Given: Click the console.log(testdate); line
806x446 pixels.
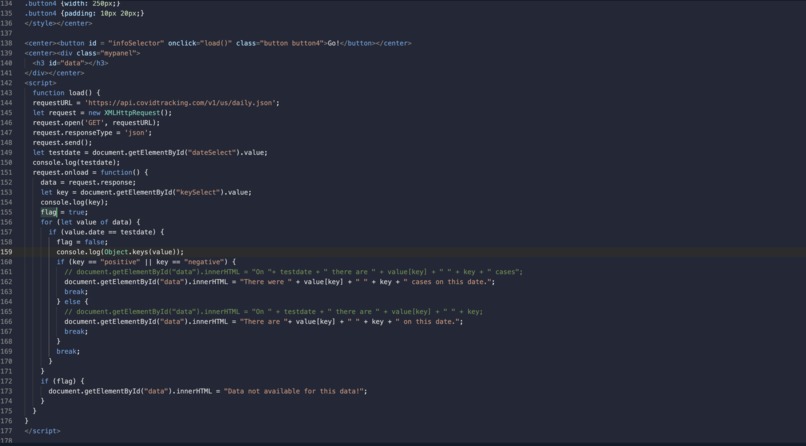Looking at the screenshot, I should 76,162.
